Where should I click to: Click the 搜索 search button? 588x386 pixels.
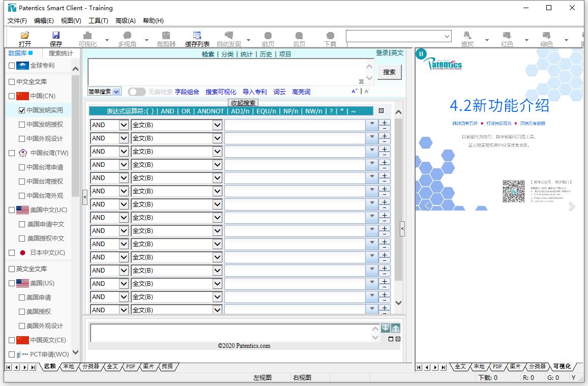389,72
